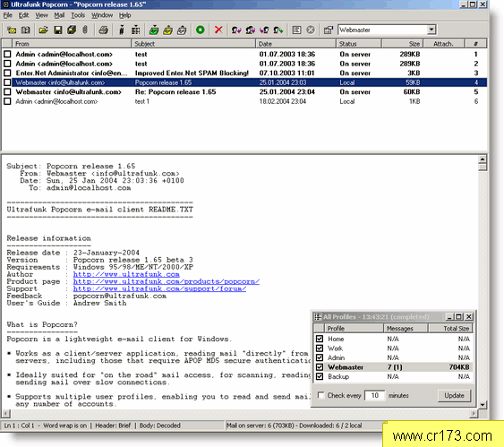The width and height of the screenshot is (504, 447).
Task: Click the paperclip attachment icon
Action: click(85, 30)
